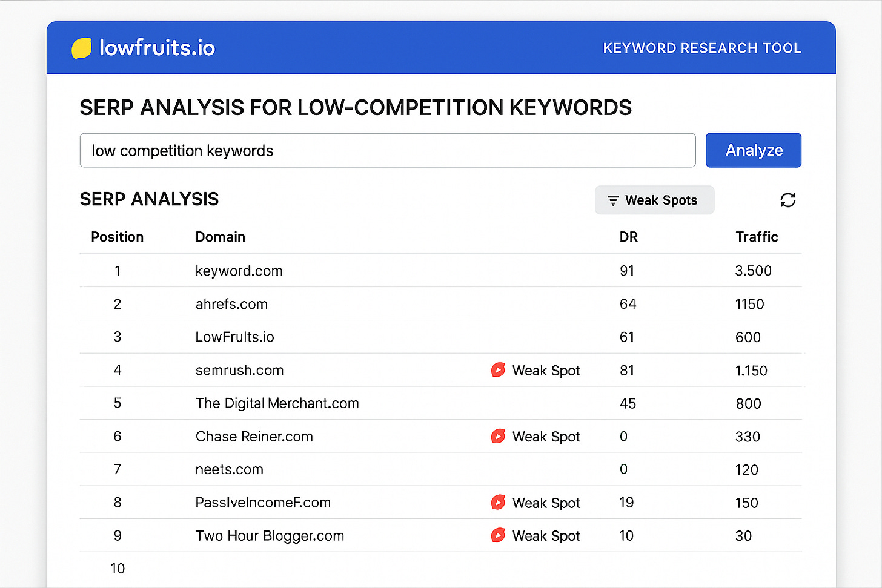This screenshot has height=588, width=882.
Task: Select the LowFrults.io row in position 3
Action: [234, 337]
